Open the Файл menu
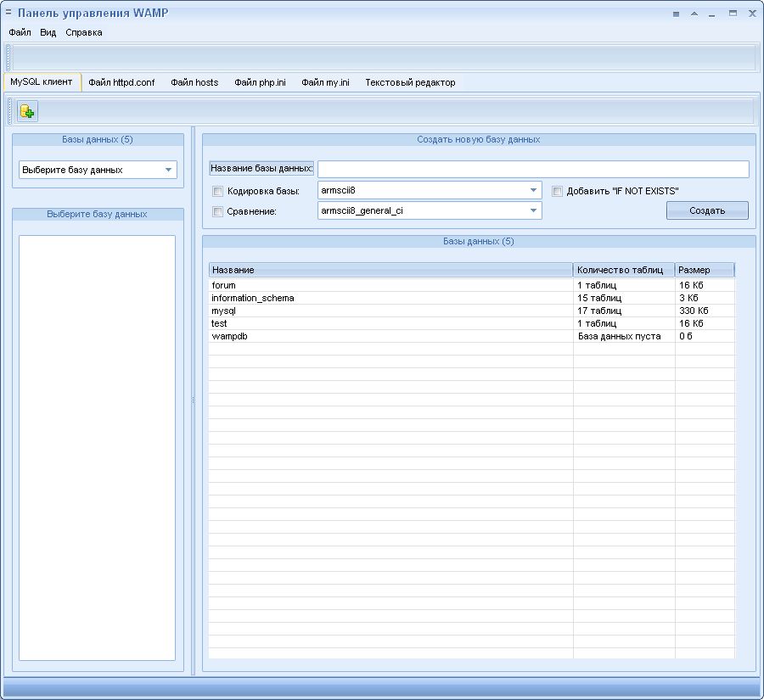Viewport: 764px width, 700px height. tap(20, 32)
